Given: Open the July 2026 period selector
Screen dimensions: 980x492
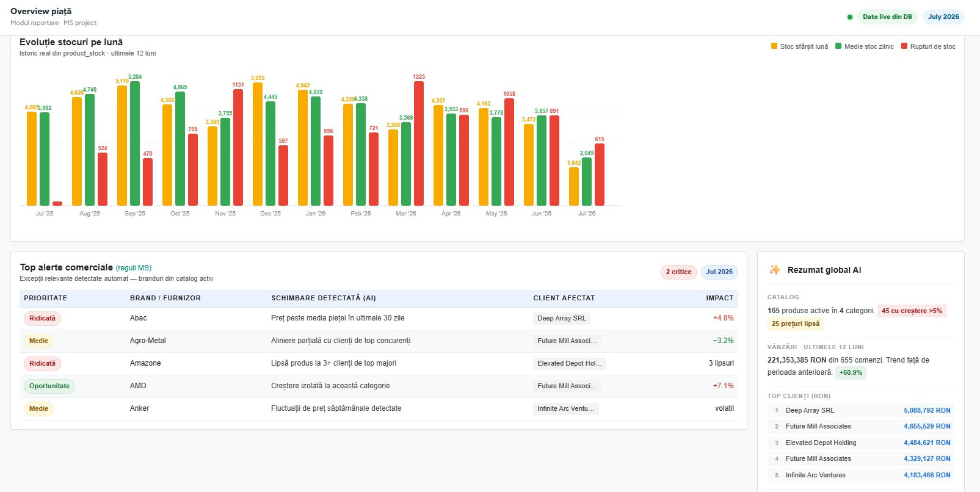Looking at the screenshot, I should [943, 16].
